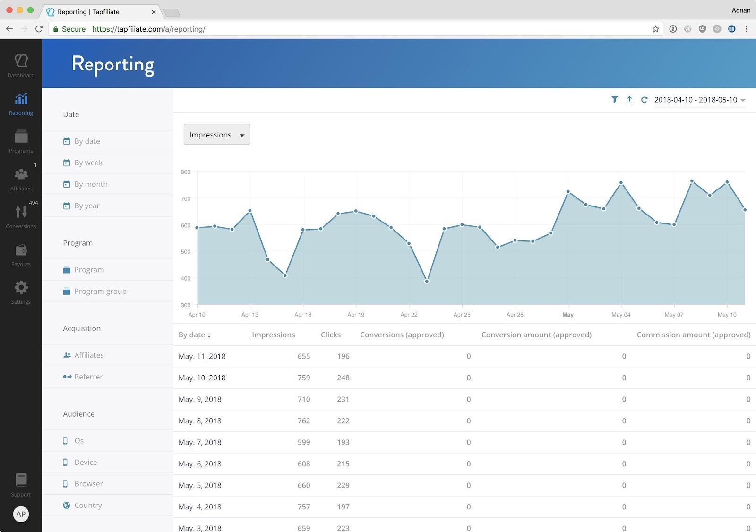Click the Apr 13 data point on chart
756x532 pixels.
[x=250, y=210]
